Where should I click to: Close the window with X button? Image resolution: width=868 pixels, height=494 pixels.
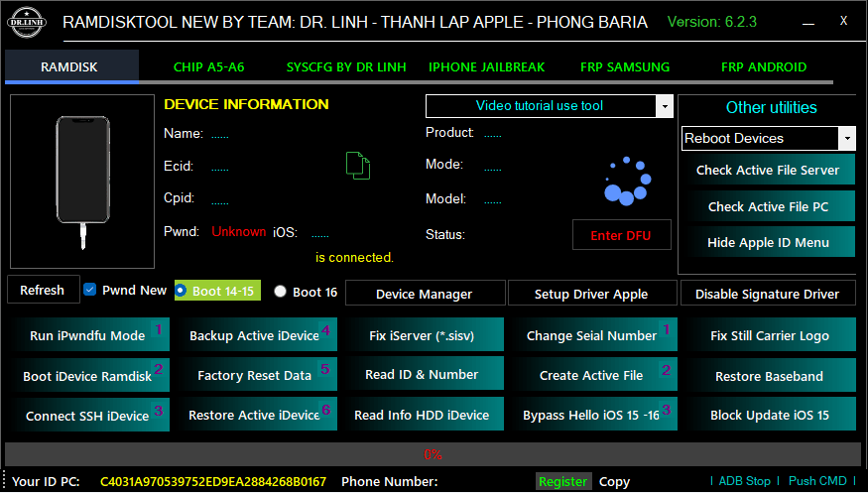tap(843, 21)
